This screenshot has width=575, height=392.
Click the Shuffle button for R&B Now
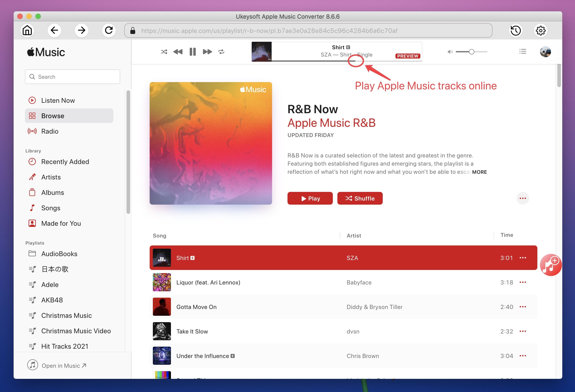point(360,198)
